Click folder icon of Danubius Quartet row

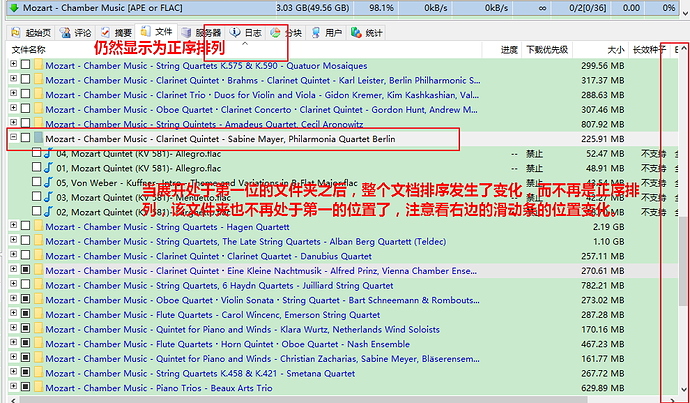39,256
